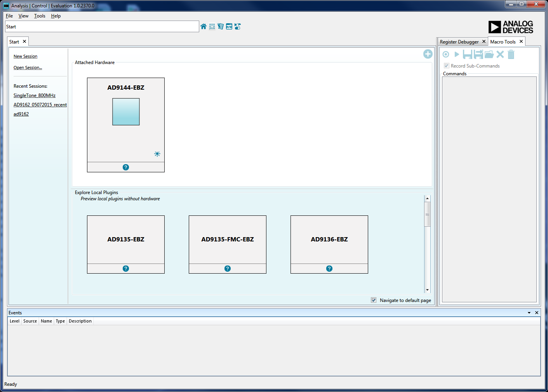The image size is (548, 392).
Task: Open the Tools menu
Action: [40, 16]
